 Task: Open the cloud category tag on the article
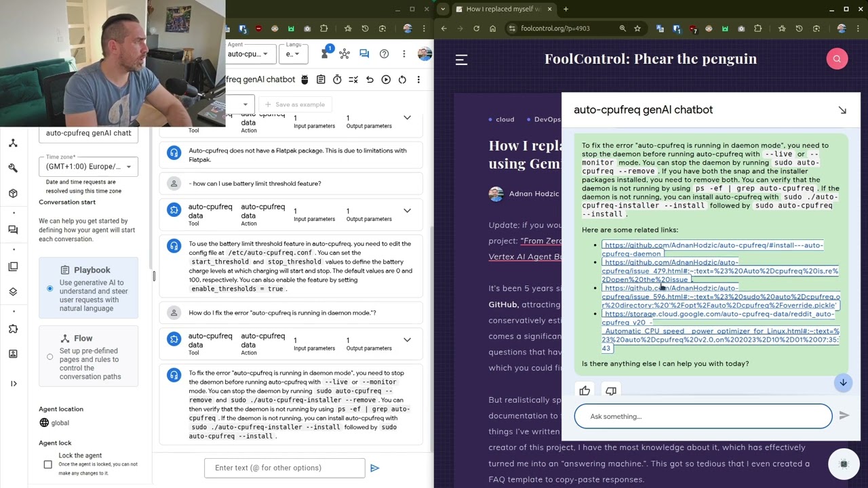[x=505, y=119]
